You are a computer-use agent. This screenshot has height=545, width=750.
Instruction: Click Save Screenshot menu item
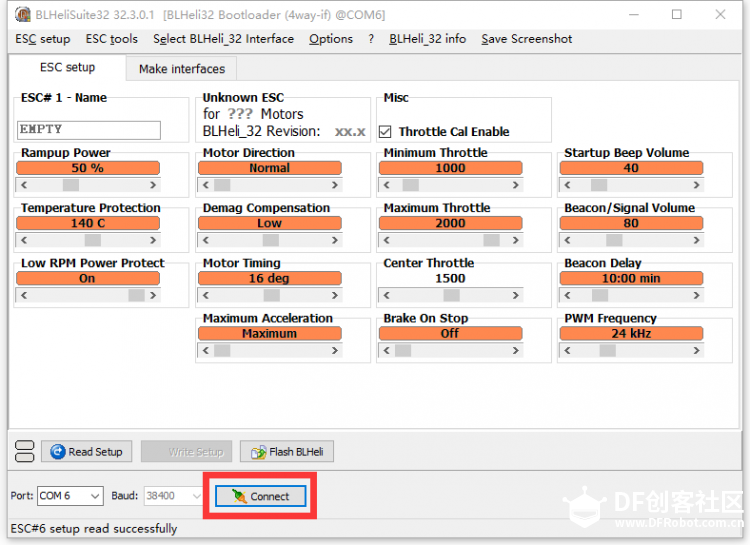click(526, 39)
